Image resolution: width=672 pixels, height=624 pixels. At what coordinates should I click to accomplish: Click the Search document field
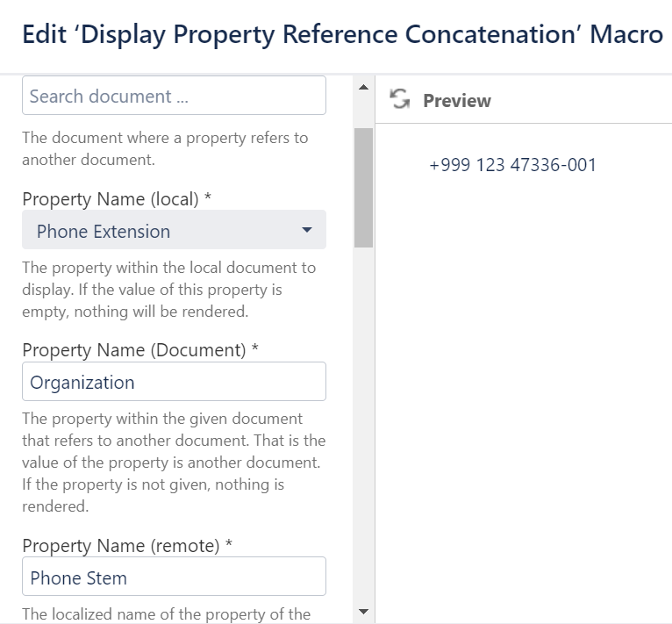click(174, 96)
